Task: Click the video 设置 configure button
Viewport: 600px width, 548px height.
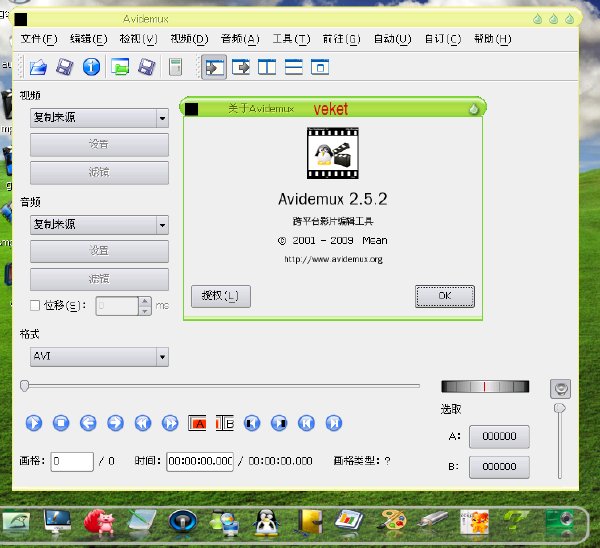Action: tap(99, 145)
